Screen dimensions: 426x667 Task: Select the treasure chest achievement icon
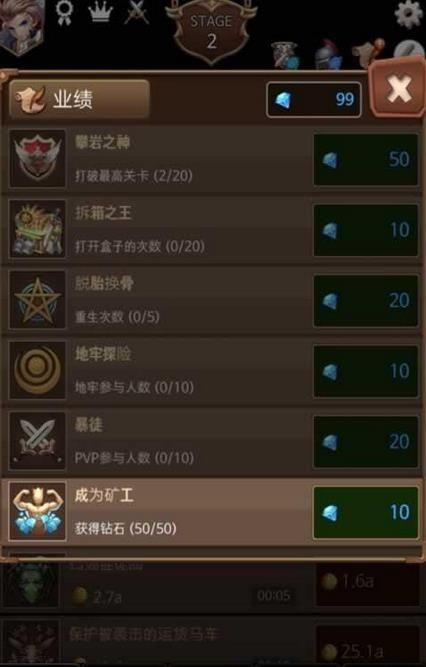(37, 230)
